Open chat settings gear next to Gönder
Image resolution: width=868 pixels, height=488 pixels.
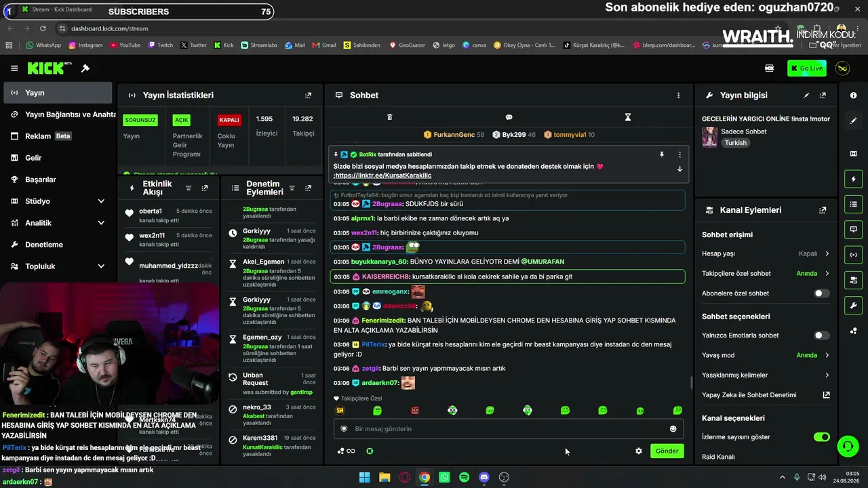tap(638, 451)
